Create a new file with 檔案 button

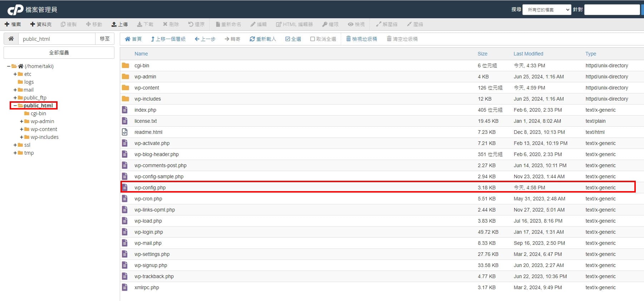tap(13, 24)
